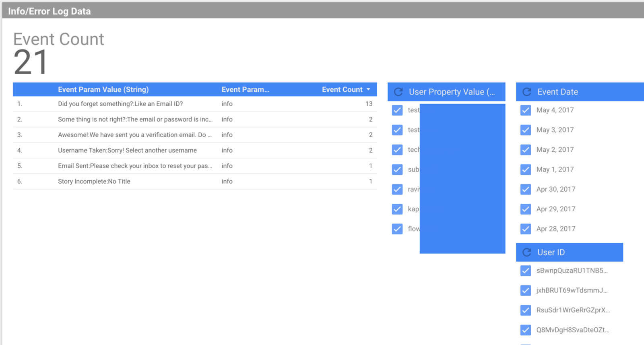Toggle the 'sub' user property checkbox
Viewport: 644px width, 345px height.
397,169
